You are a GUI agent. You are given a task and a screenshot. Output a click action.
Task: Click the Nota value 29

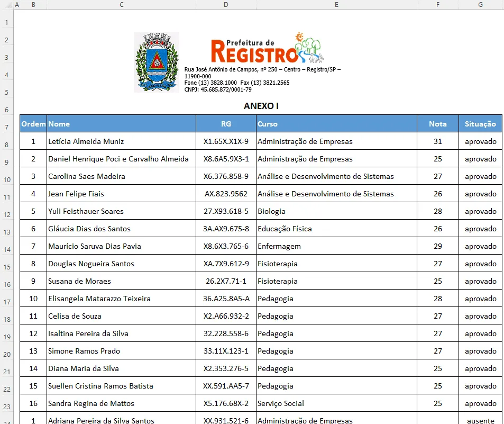point(438,246)
